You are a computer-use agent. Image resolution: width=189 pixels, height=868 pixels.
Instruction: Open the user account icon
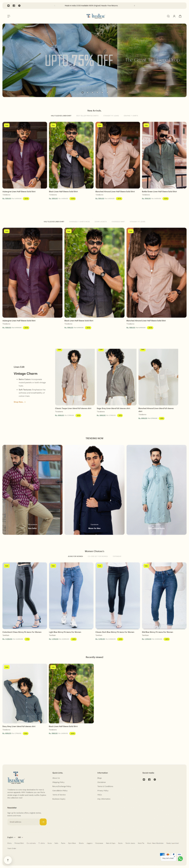point(174,16)
